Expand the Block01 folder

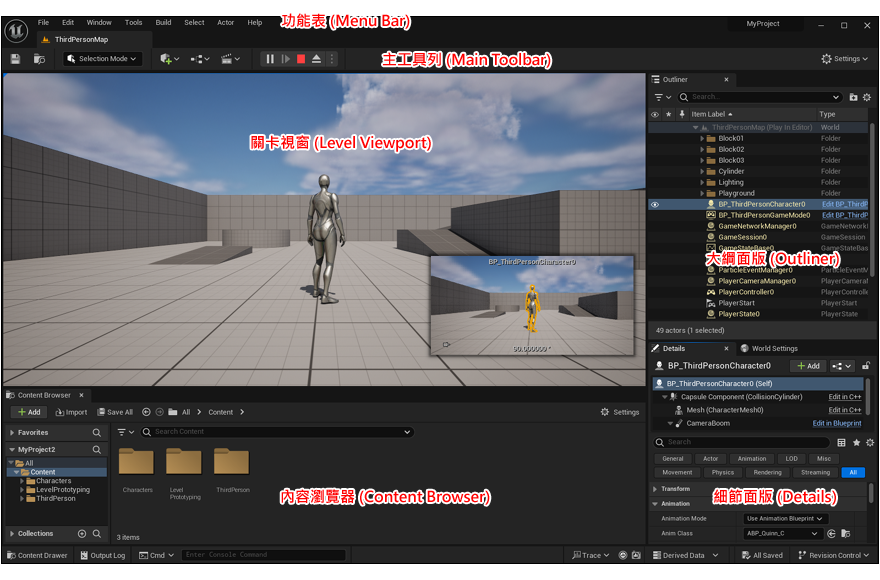702,138
